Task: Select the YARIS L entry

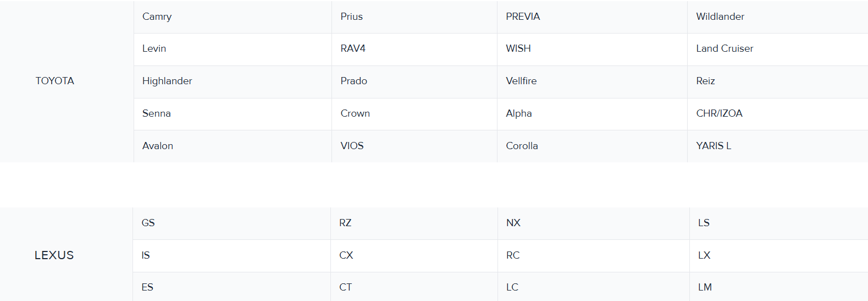Action: pyautogui.click(x=714, y=146)
